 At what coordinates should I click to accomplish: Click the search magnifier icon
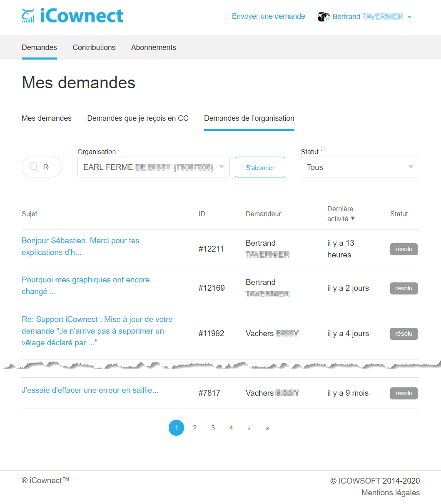34,167
